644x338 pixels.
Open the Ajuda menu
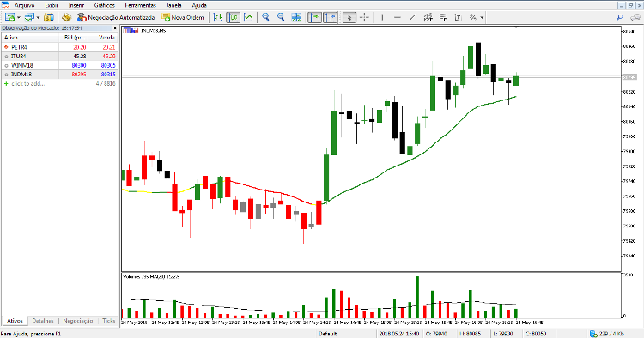pos(199,5)
